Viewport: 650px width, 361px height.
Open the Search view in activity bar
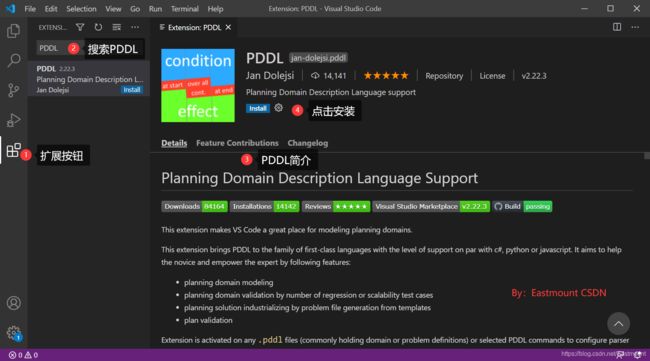(x=13, y=61)
